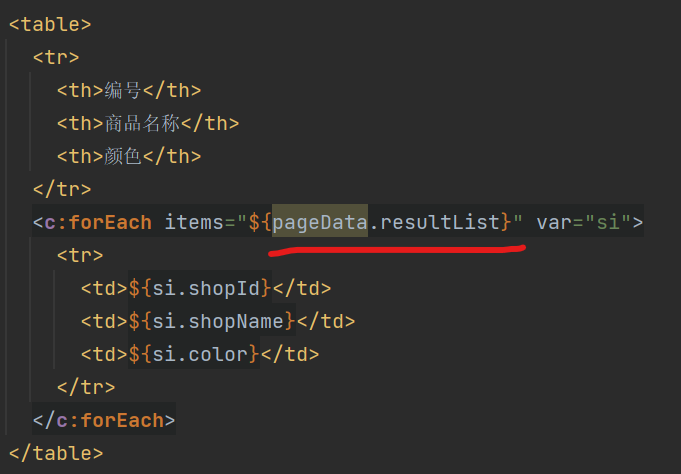Viewport: 681px width, 474px height.
Task: Click the 颜色 header text
Action: tap(123, 156)
